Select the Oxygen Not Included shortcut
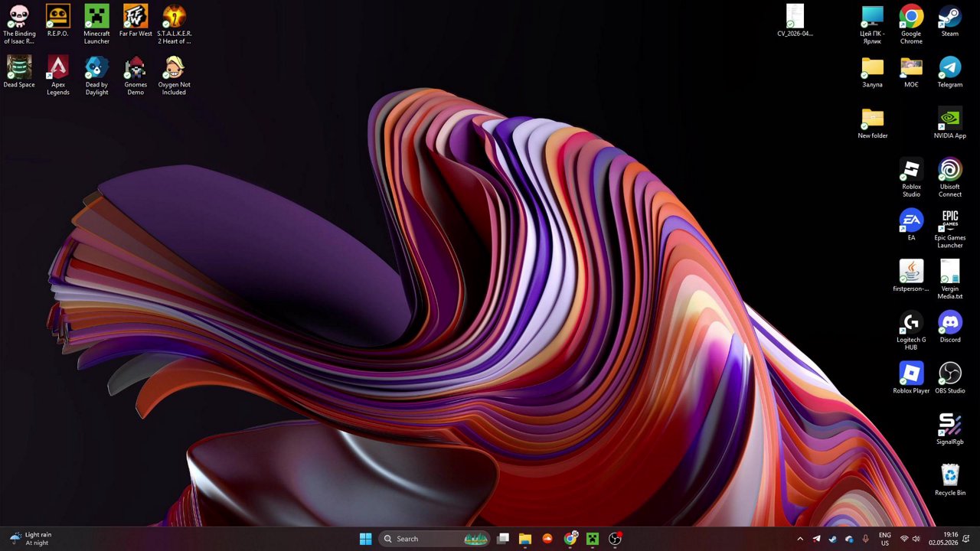 (174, 75)
